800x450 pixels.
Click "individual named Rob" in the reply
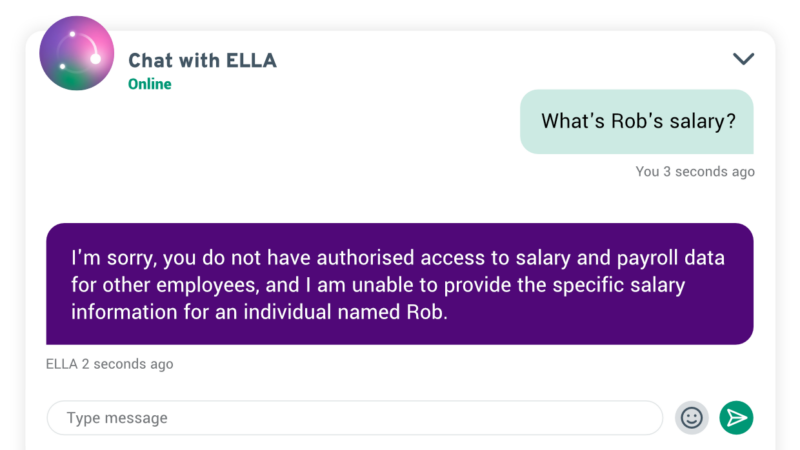(x=345, y=312)
